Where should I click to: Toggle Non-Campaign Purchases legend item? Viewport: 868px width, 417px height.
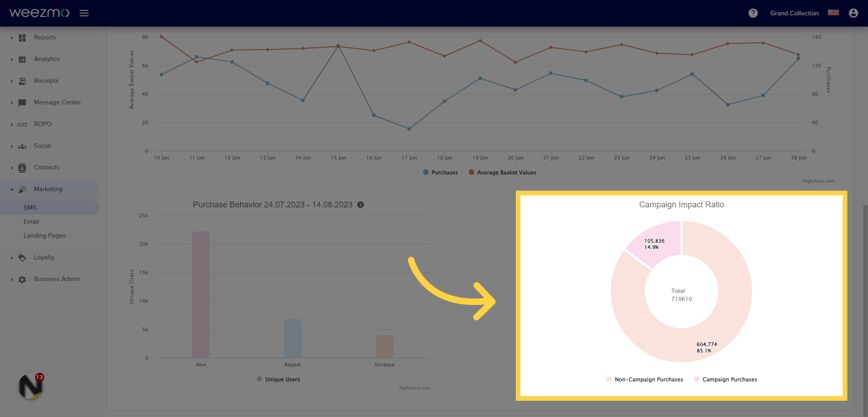click(644, 380)
